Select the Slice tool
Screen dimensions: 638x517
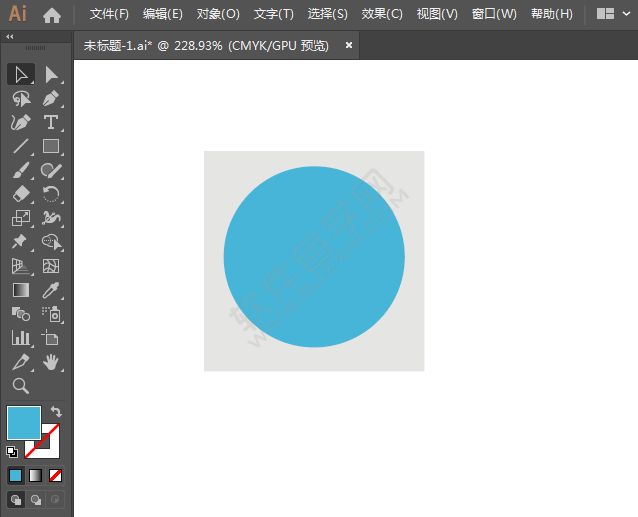[21, 362]
